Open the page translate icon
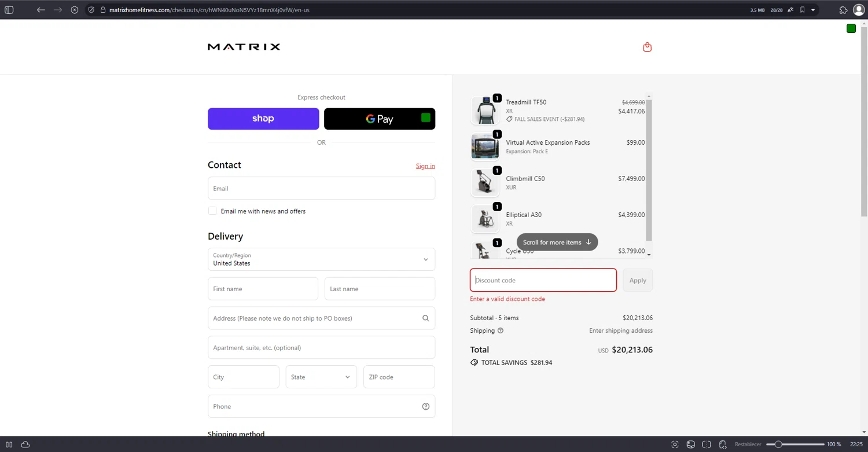This screenshot has width=868, height=452. coord(790,10)
